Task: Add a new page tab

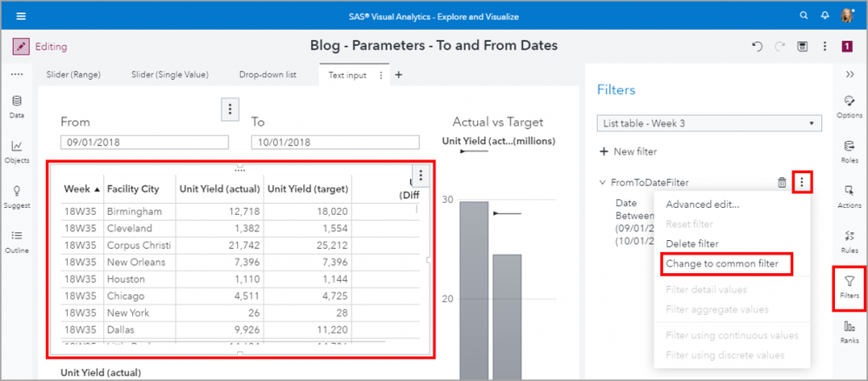Action: (x=399, y=75)
